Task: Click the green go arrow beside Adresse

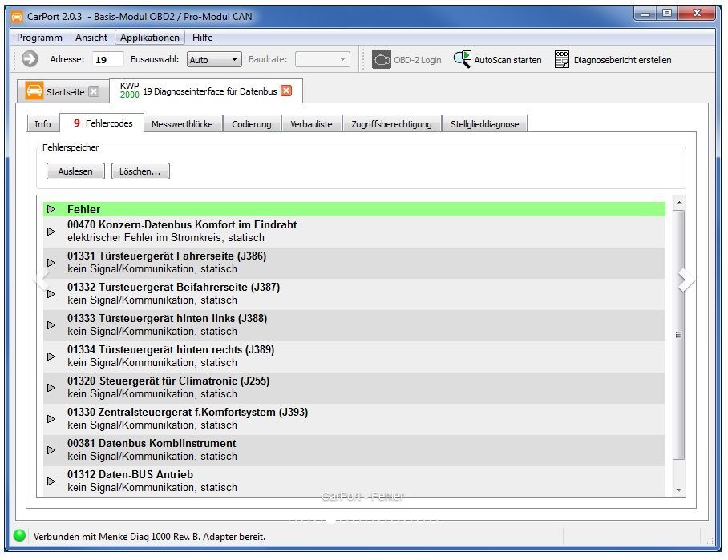Action: point(30,59)
